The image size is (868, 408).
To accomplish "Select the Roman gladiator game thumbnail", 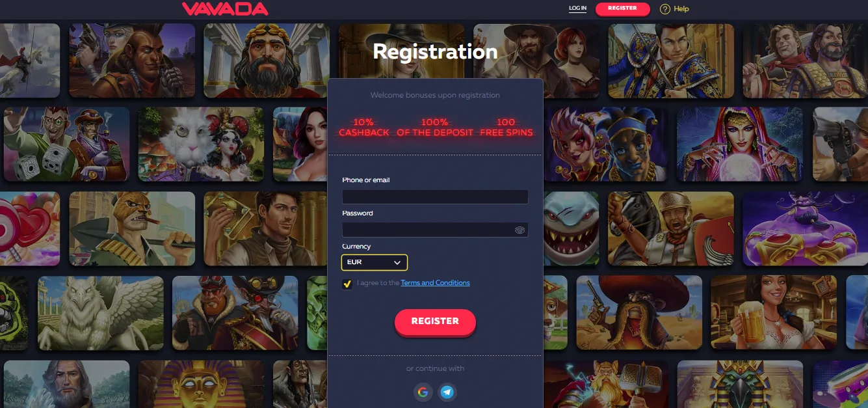I will pyautogui.click(x=671, y=228).
